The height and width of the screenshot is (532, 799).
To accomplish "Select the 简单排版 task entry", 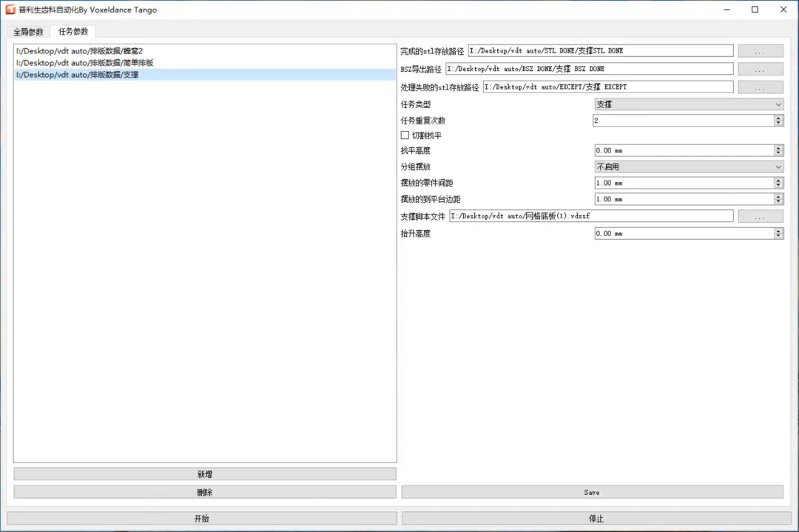I will click(84, 63).
